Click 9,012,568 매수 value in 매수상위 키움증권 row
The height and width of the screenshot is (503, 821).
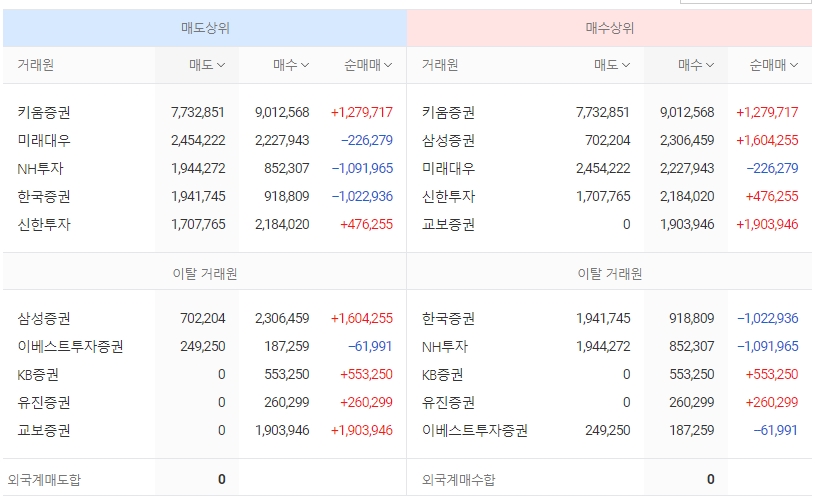[x=687, y=113]
